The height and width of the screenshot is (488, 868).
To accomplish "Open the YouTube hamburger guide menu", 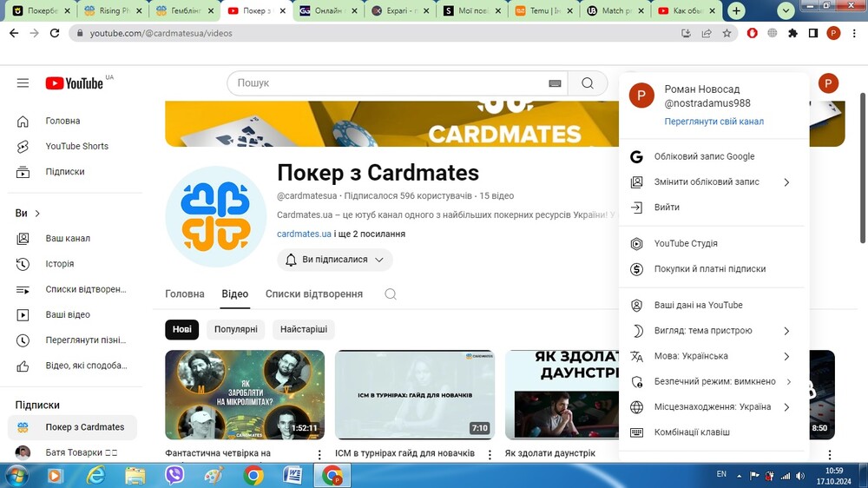I will [x=23, y=83].
